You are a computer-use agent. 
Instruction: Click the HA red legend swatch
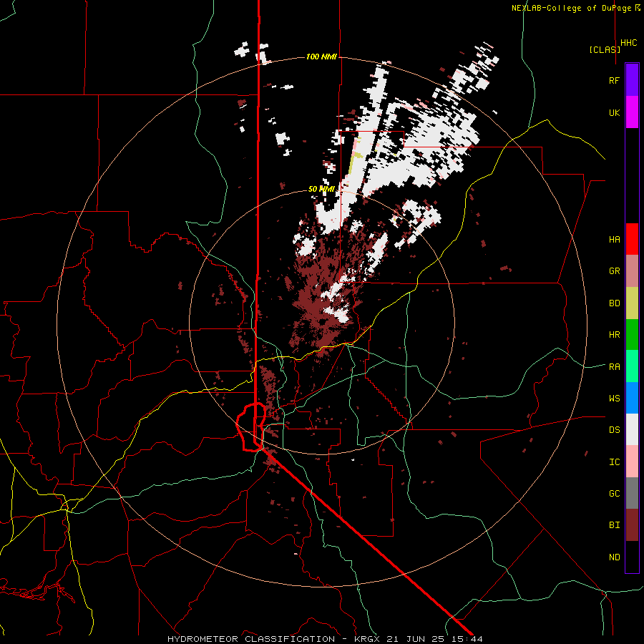click(x=632, y=239)
